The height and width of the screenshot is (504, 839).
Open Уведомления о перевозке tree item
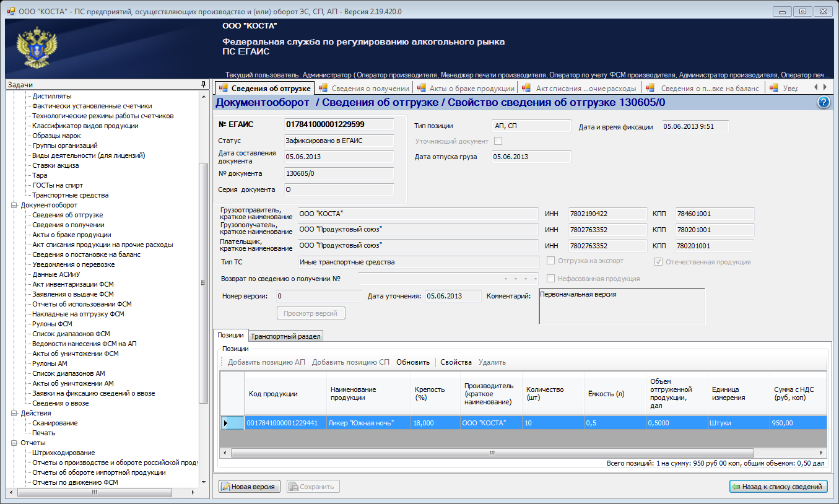point(73,264)
